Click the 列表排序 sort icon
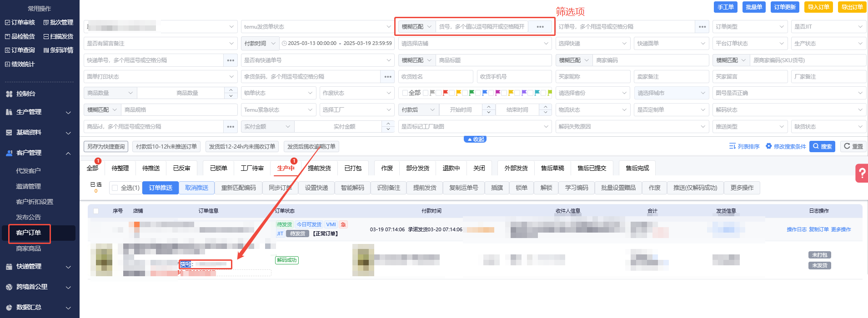Image resolution: width=868 pixels, height=318 pixels. click(x=732, y=146)
